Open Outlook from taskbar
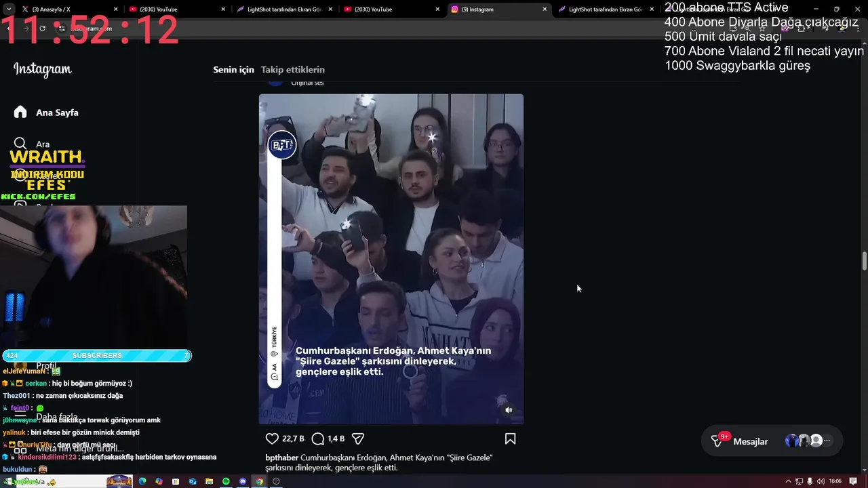The width and height of the screenshot is (868, 488). [193, 481]
